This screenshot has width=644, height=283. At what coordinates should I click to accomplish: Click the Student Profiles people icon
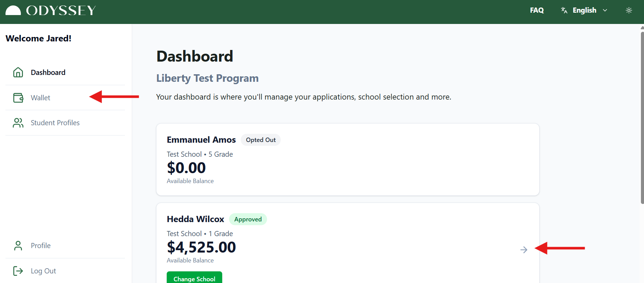tap(18, 123)
